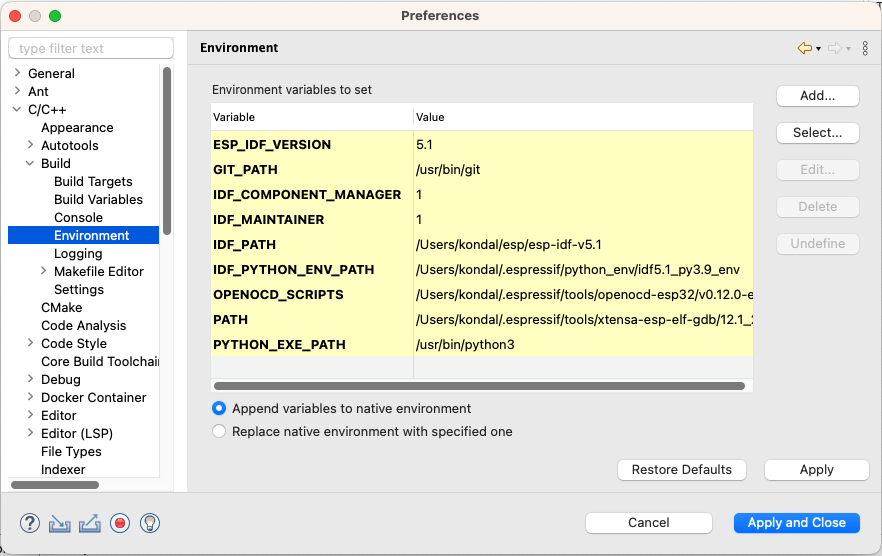Select the PATH variable row
882x556 pixels.
482,320
